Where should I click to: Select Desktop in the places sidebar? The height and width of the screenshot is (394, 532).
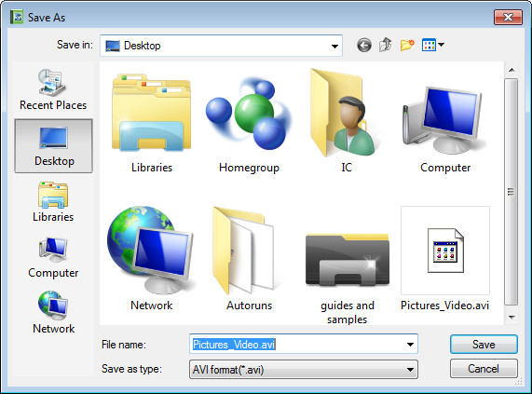coord(54,146)
